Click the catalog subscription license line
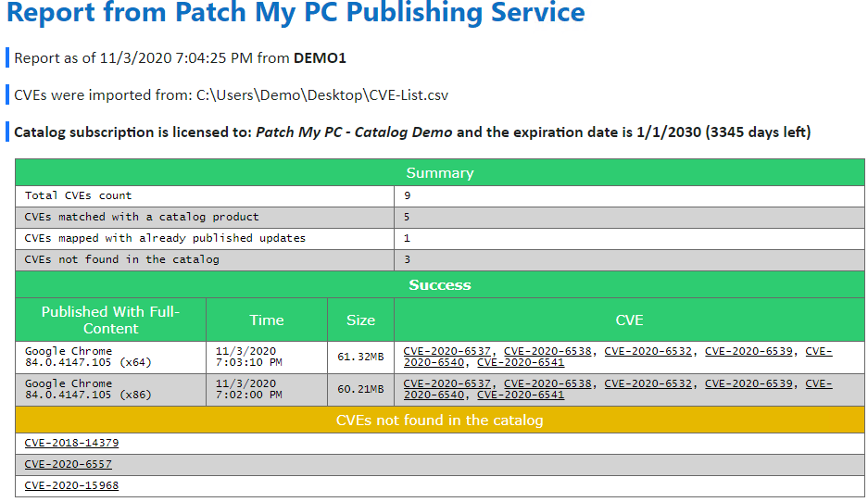Screen dimensions: 868x502 click(412, 132)
